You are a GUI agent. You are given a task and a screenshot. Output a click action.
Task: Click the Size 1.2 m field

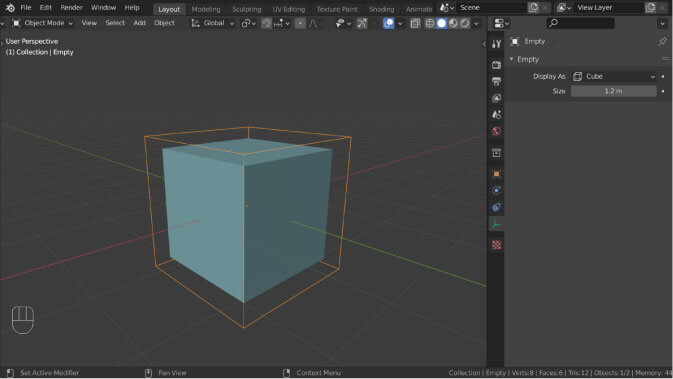[x=614, y=91]
